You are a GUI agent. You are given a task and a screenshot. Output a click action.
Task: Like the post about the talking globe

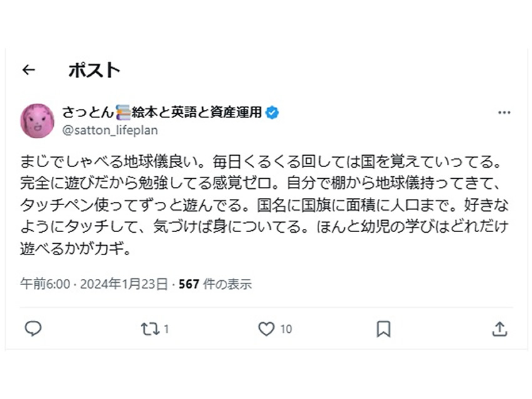tap(266, 328)
